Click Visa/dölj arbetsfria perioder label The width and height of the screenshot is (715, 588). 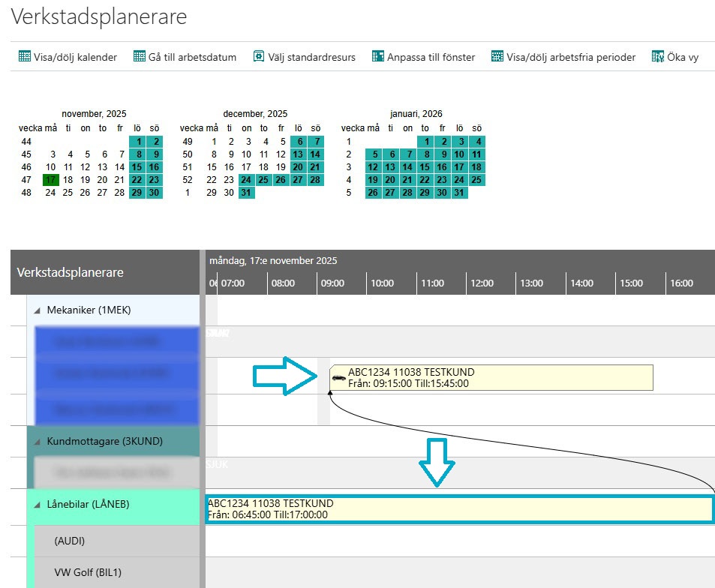pos(571,57)
